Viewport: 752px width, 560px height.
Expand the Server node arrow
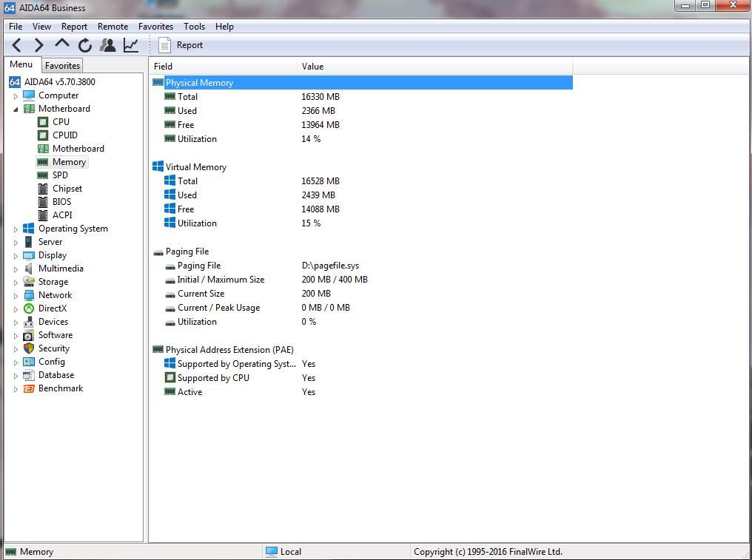[16, 243]
